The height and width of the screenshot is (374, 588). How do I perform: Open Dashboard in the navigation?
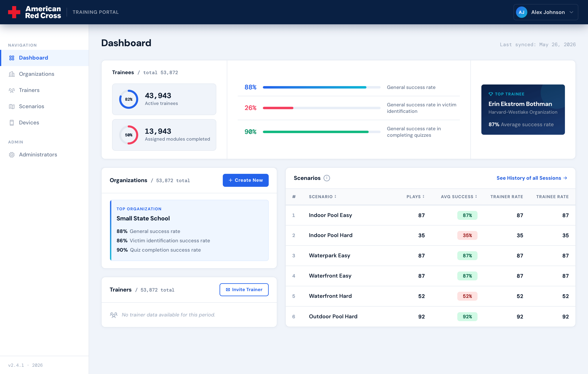(44, 58)
